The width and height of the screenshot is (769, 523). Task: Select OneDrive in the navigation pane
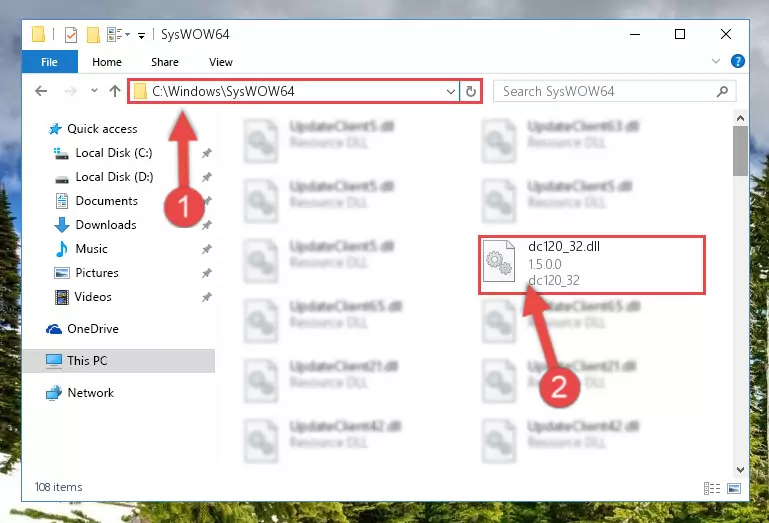[93, 329]
